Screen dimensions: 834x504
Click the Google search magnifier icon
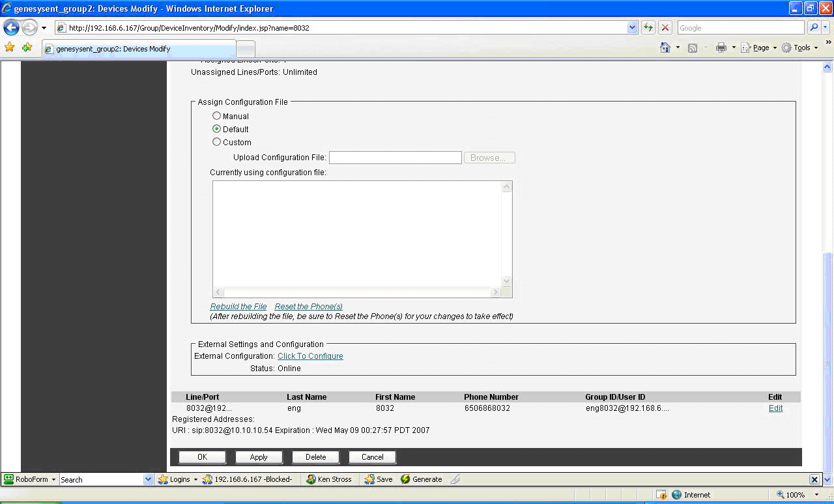pyautogui.click(x=813, y=28)
